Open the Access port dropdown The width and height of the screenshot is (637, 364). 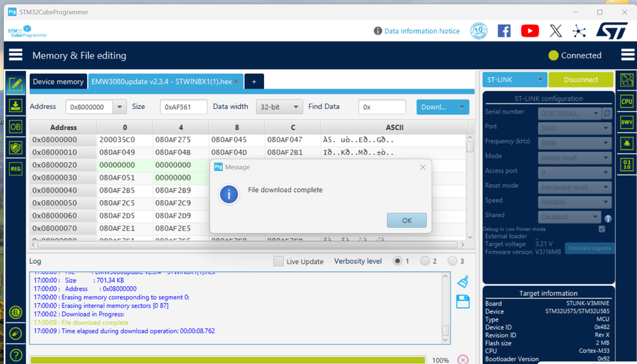tap(575, 172)
